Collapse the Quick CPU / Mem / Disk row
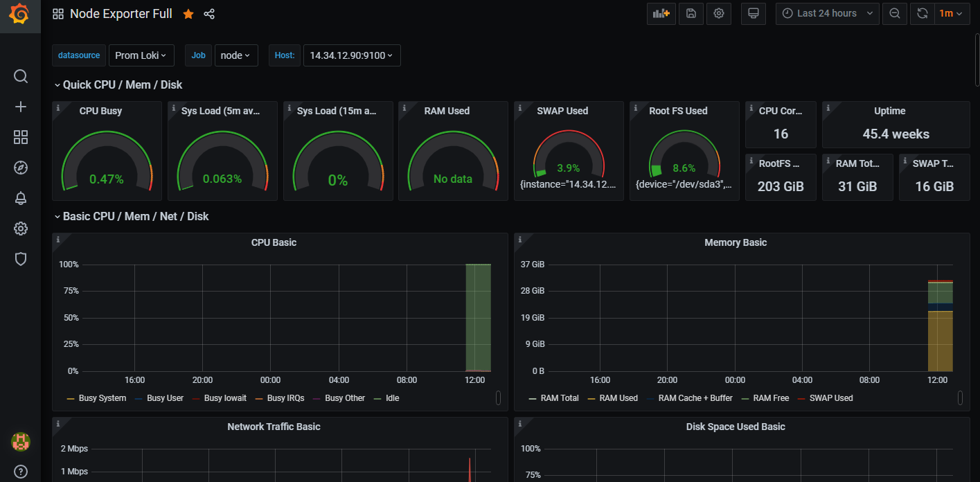Image resolution: width=980 pixels, height=482 pixels. click(x=118, y=84)
